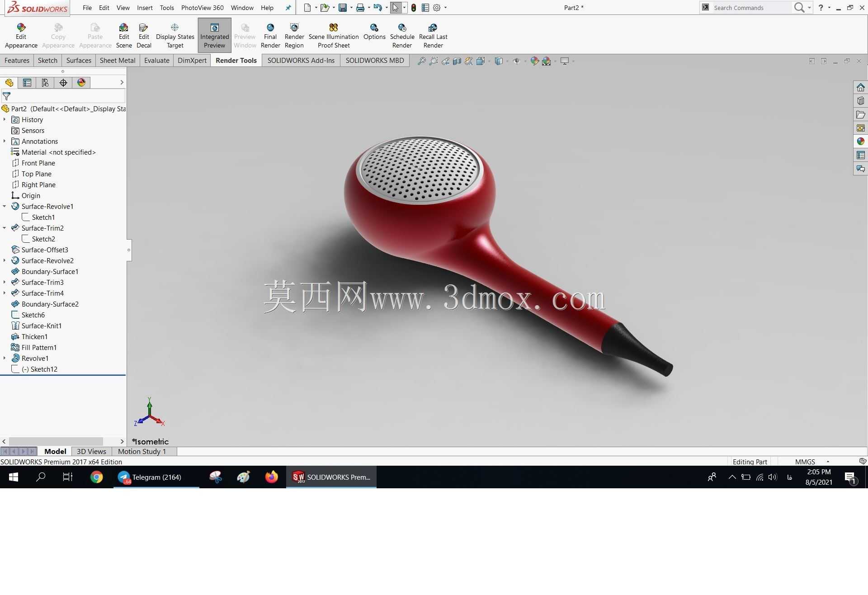The width and height of the screenshot is (868, 595).
Task: Open the Edit Scene tool
Action: (x=124, y=35)
